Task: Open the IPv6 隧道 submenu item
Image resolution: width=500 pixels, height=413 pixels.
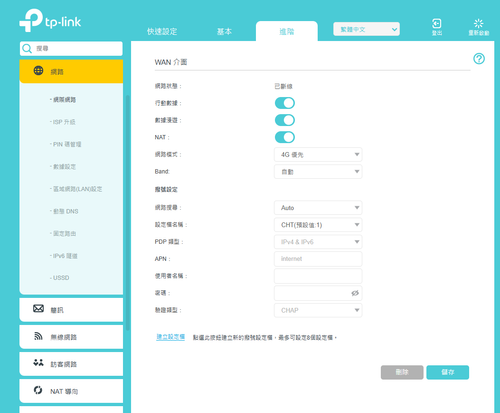Action: [64, 256]
